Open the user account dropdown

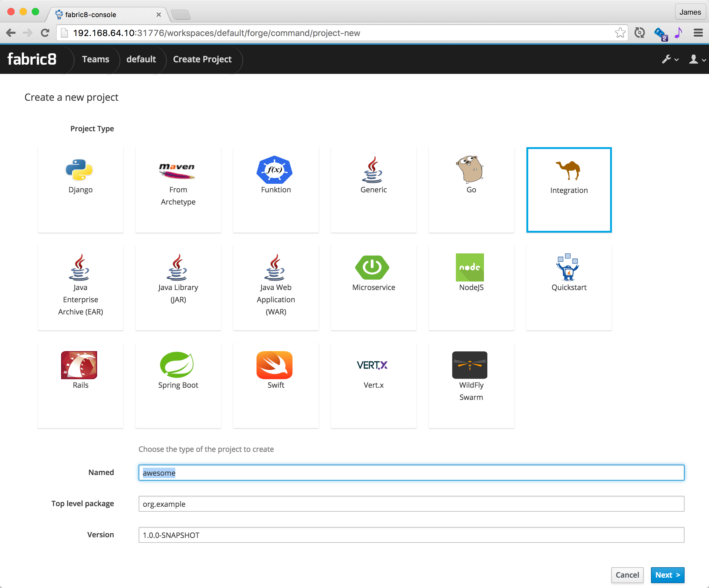pyautogui.click(x=697, y=60)
